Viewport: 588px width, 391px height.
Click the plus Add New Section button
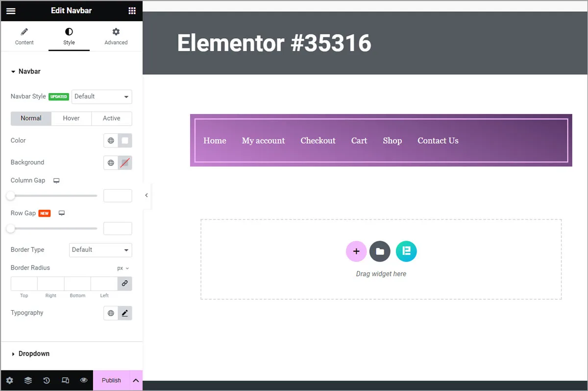356,251
